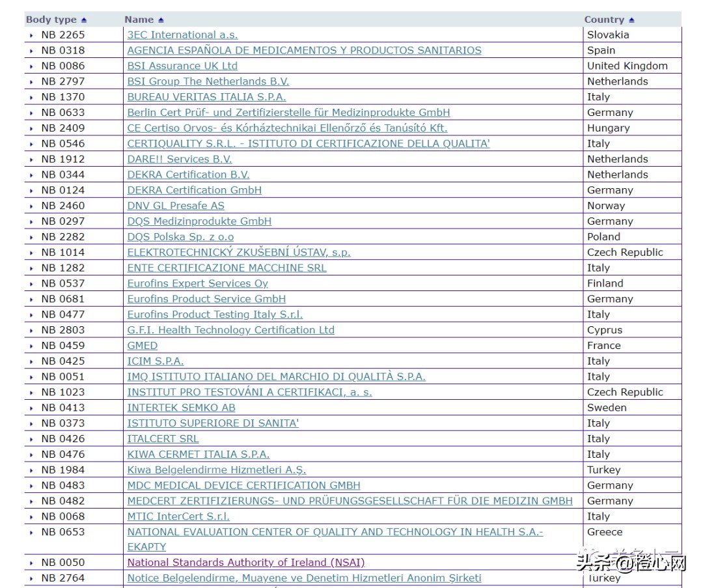Open ISTITUTO SUPERIORE DI SANITA' link
The image size is (703, 588).
click(x=213, y=423)
